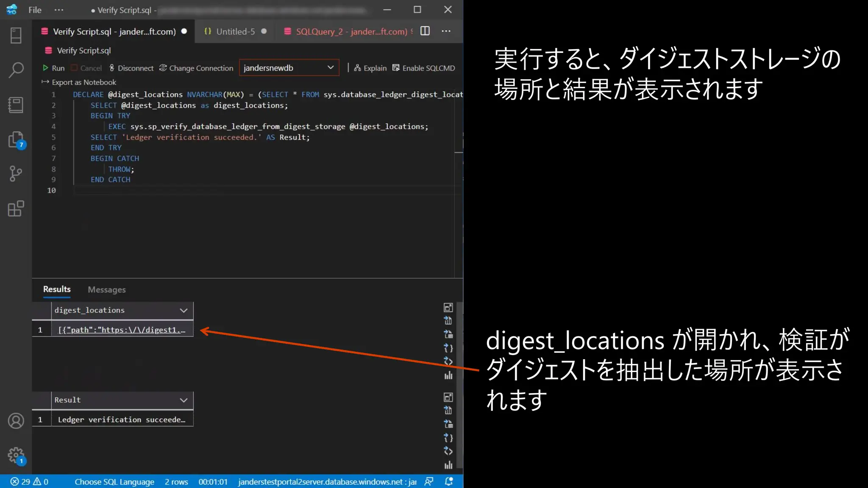Select the Results tab
This screenshot has width=868, height=488.
click(57, 289)
